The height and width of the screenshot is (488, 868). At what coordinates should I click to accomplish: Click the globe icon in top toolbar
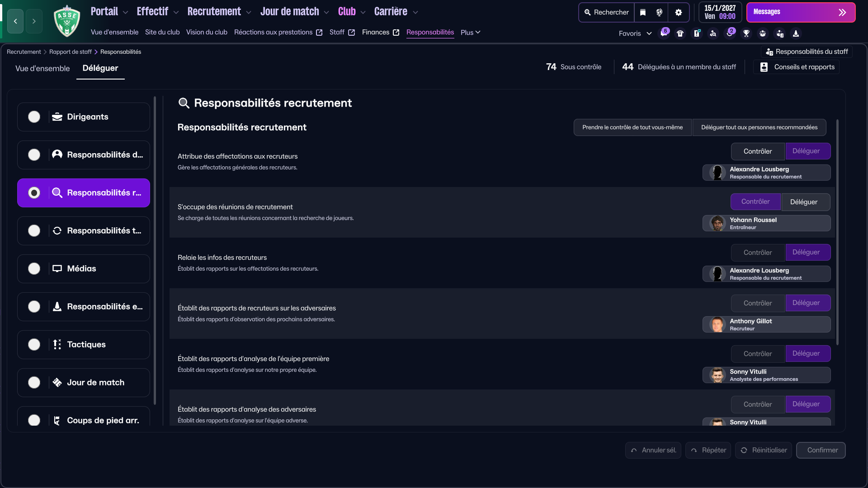[660, 13]
